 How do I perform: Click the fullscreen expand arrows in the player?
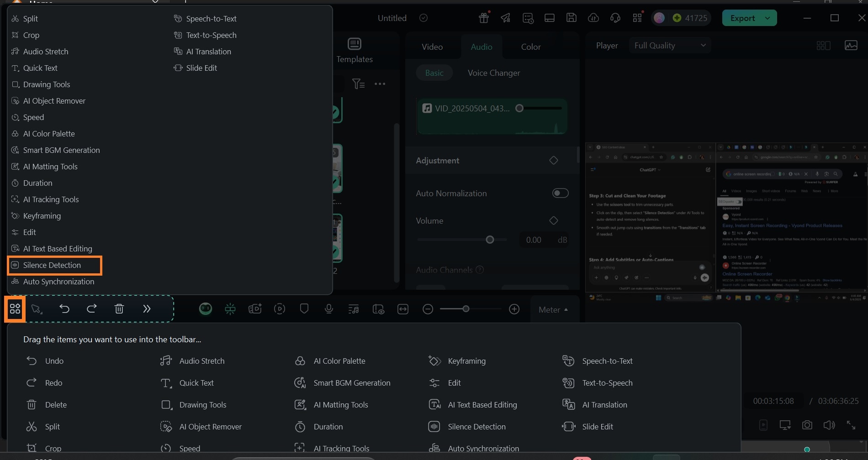tap(851, 425)
